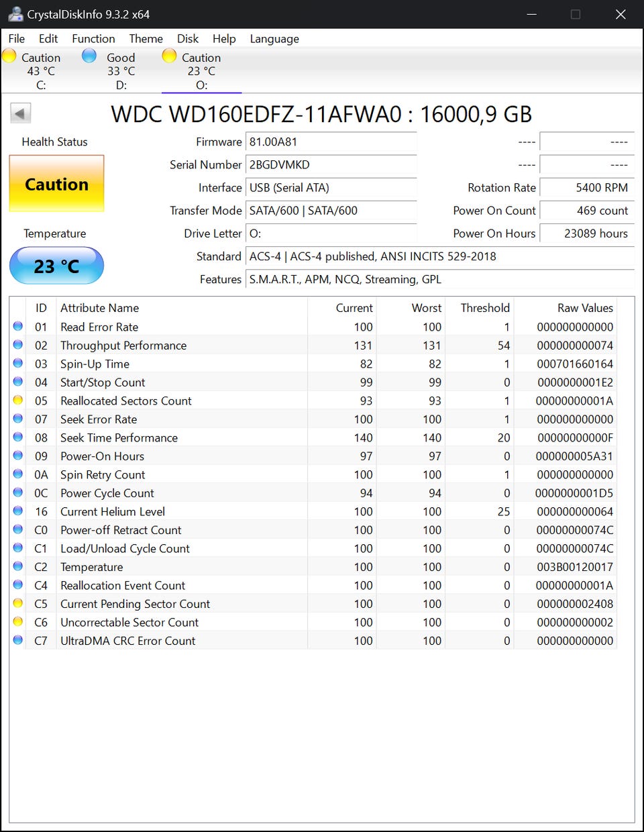This screenshot has width=644, height=832.
Task: Click the yellow Reallocated Sectors Count status dot
Action: (18, 401)
